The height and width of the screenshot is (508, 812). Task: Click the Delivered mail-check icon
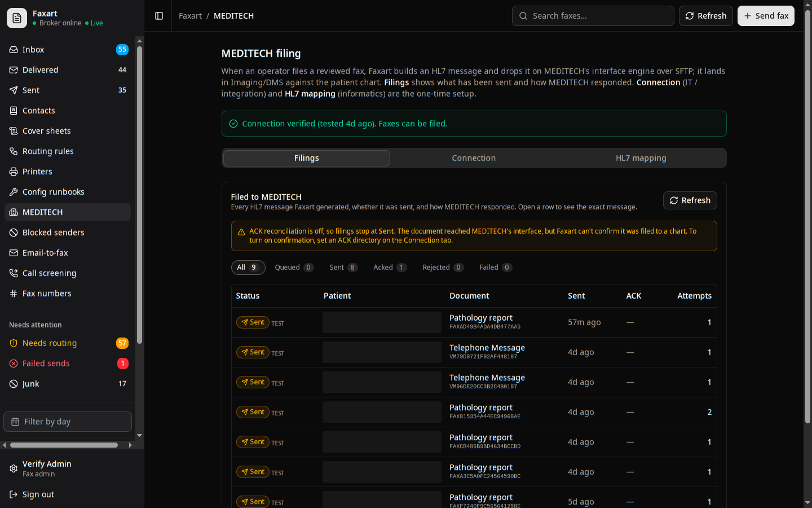coord(14,70)
